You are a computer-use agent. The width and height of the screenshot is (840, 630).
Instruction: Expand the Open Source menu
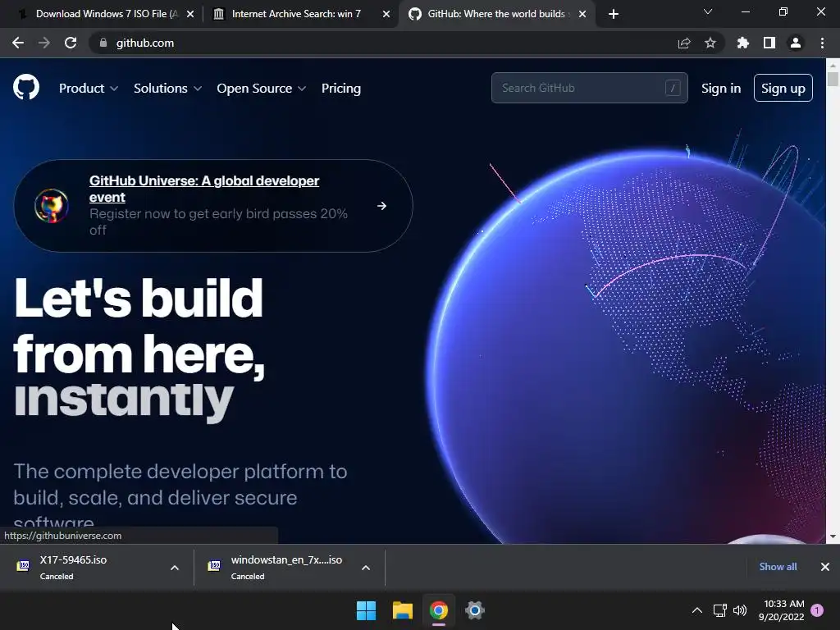(262, 89)
